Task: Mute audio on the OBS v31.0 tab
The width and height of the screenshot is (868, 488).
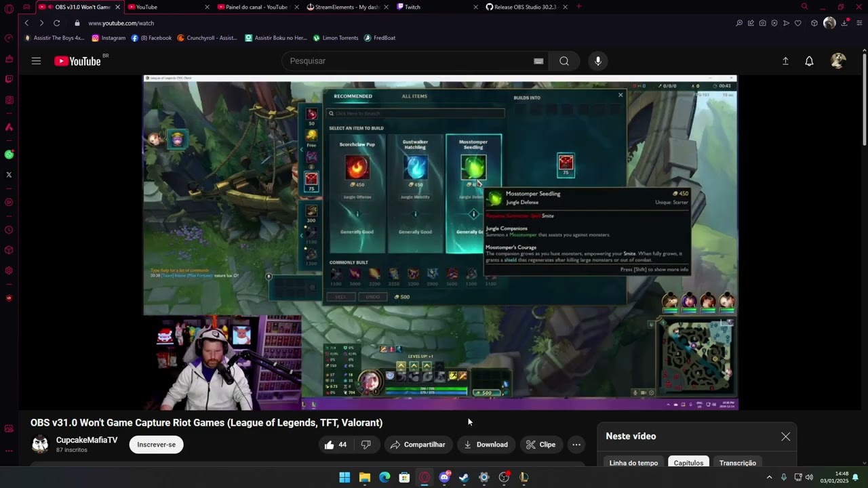Action: 51,7
